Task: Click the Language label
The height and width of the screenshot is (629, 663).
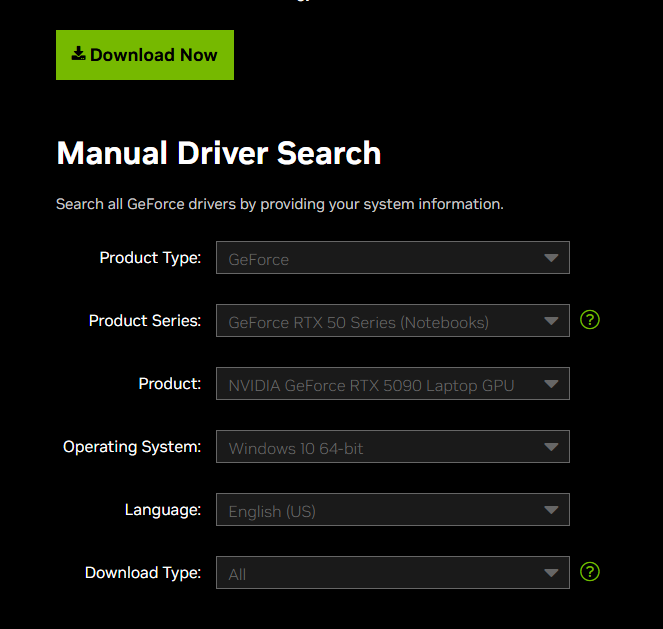Action: point(163,510)
